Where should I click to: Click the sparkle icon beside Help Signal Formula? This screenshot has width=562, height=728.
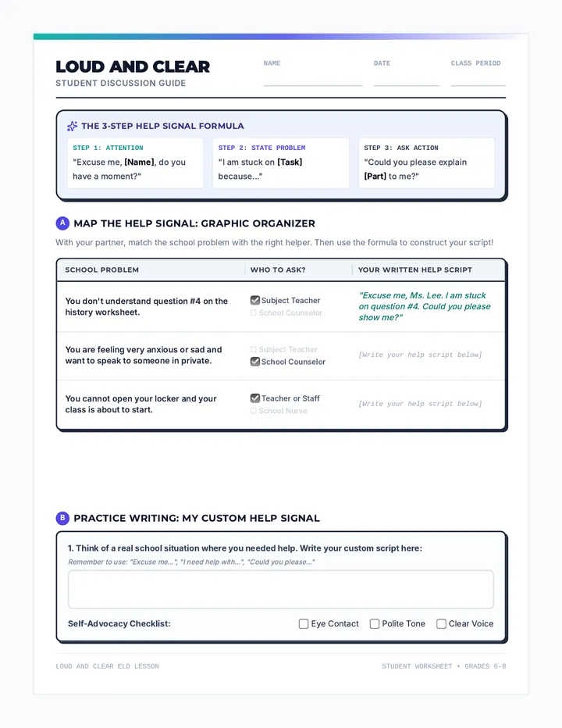[x=73, y=126]
